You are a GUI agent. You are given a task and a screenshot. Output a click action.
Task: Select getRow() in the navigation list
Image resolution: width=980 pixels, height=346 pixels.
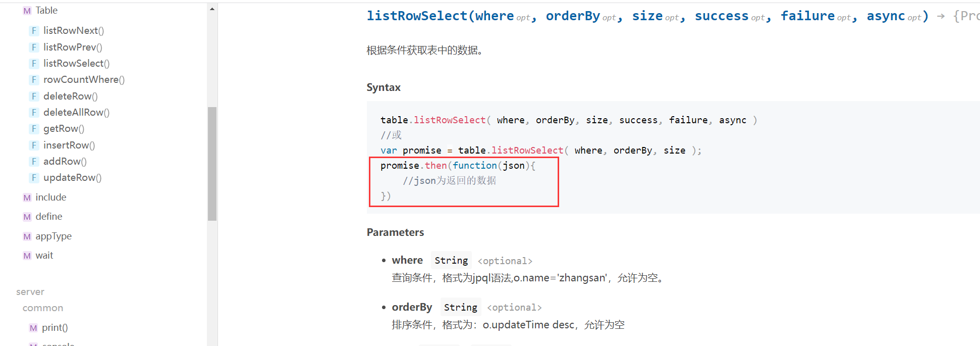[64, 129]
